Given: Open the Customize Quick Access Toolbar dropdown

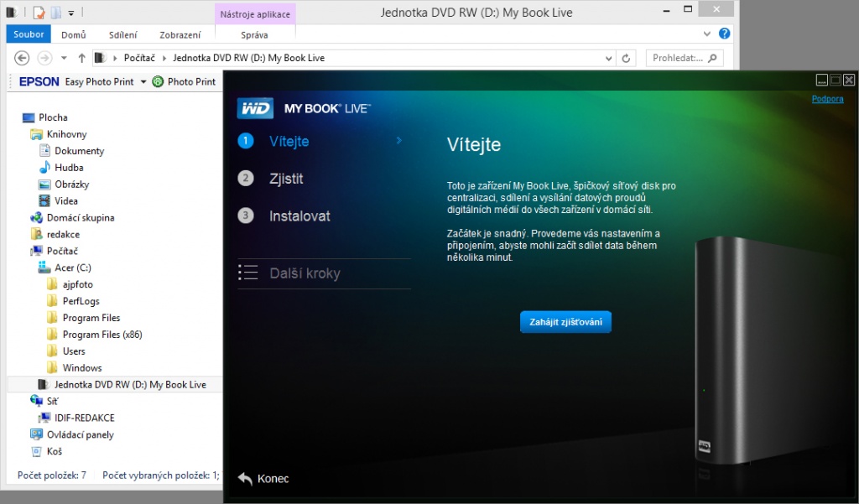Looking at the screenshot, I should [x=71, y=13].
